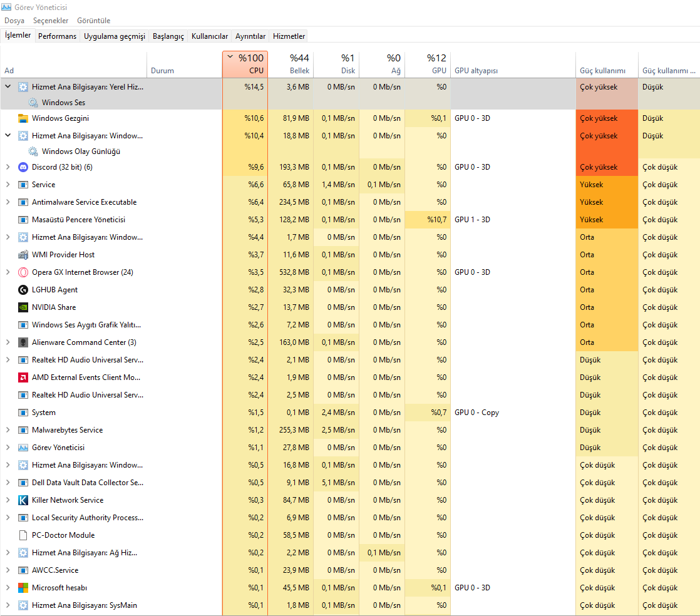Click the Windows Ses Aygıtı Grafik icon
Screen dimensions: 700x616
pos(23,324)
